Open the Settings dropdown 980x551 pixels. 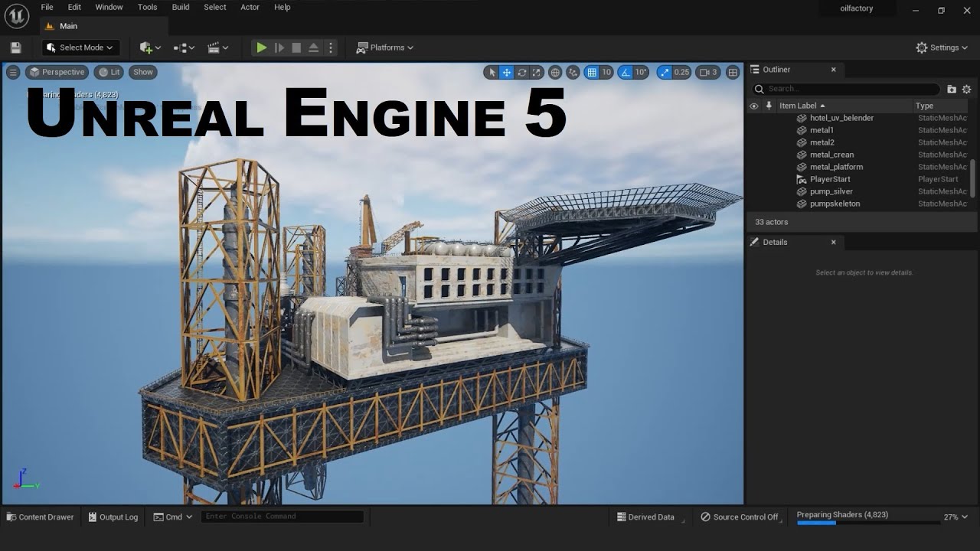click(x=943, y=47)
